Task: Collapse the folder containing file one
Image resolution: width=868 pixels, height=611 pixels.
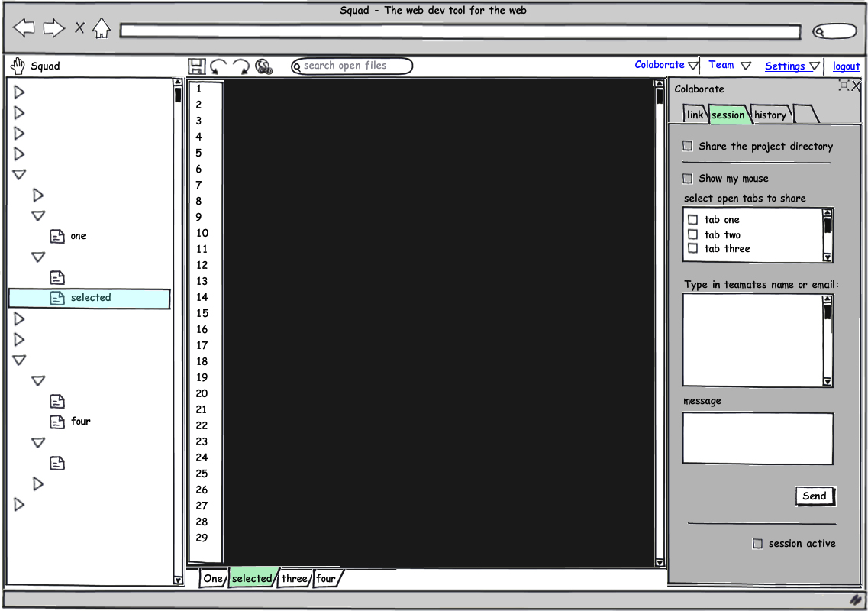Action: [x=38, y=216]
